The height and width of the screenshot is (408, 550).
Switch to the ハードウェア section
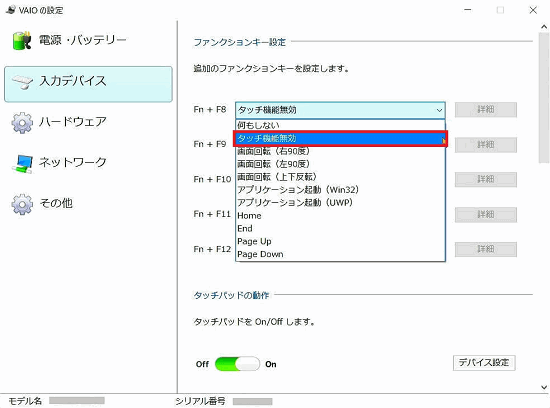pyautogui.click(x=73, y=122)
